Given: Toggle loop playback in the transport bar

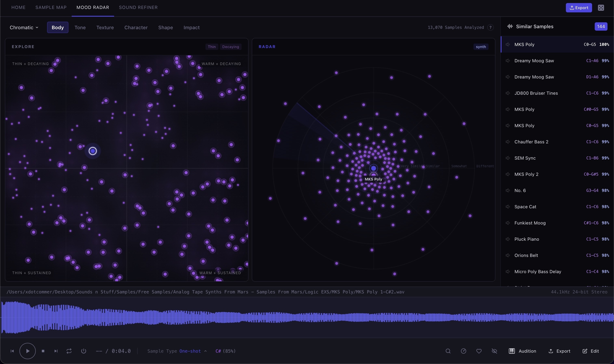Looking at the screenshot, I should click(69, 351).
